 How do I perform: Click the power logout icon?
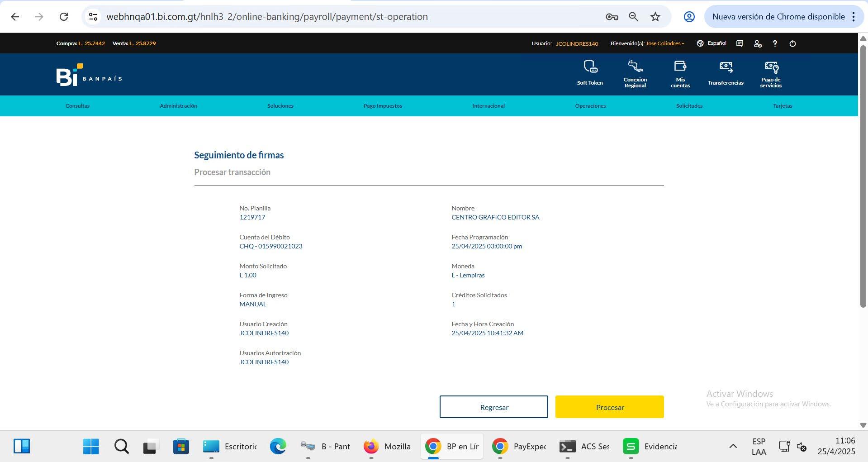[x=792, y=43]
